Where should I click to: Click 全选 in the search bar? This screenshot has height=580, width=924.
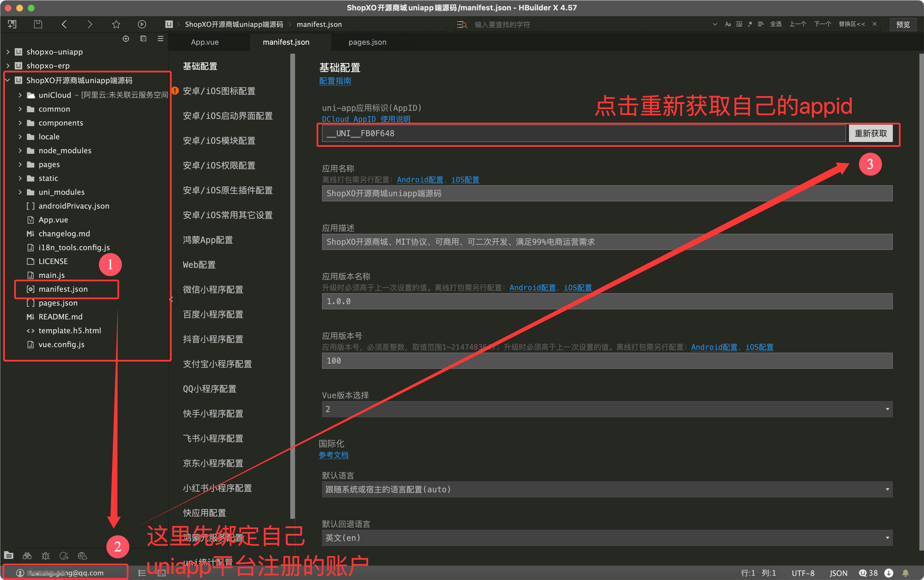tap(776, 24)
